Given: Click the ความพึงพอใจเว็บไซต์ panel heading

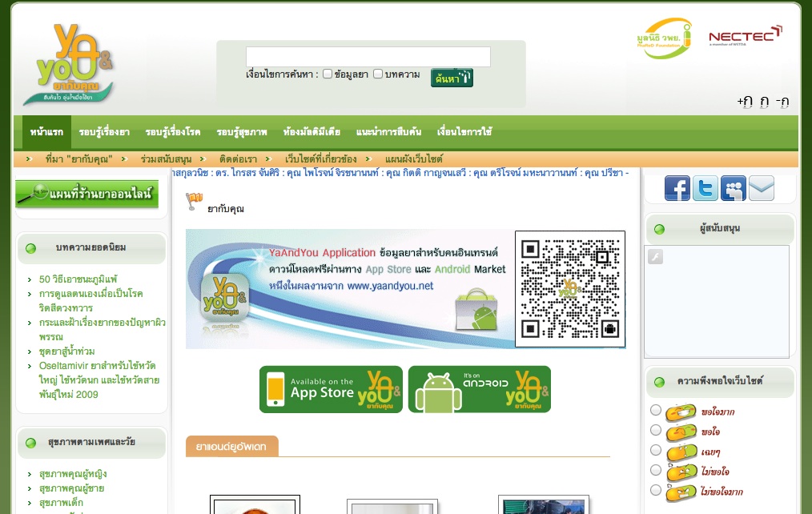Looking at the screenshot, I should tap(720, 381).
